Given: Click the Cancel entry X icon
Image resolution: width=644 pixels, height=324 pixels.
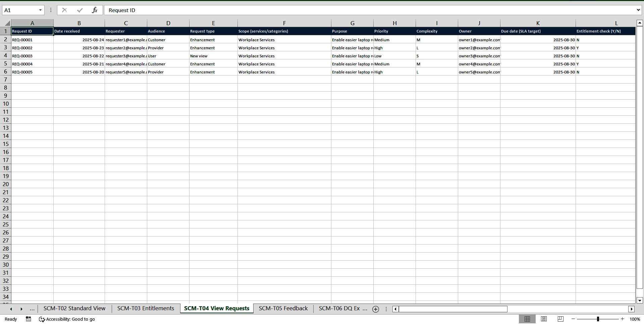Looking at the screenshot, I should point(64,10).
